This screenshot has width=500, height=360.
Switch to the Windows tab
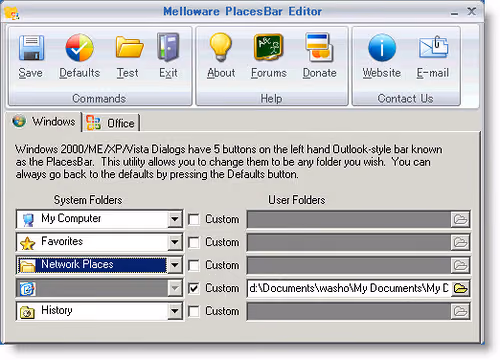coord(43,122)
